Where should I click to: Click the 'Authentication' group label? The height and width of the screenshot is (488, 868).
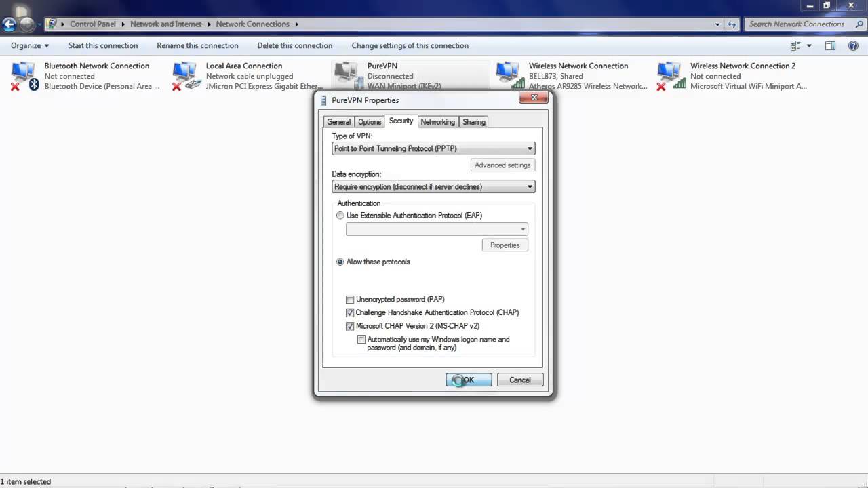coord(359,203)
